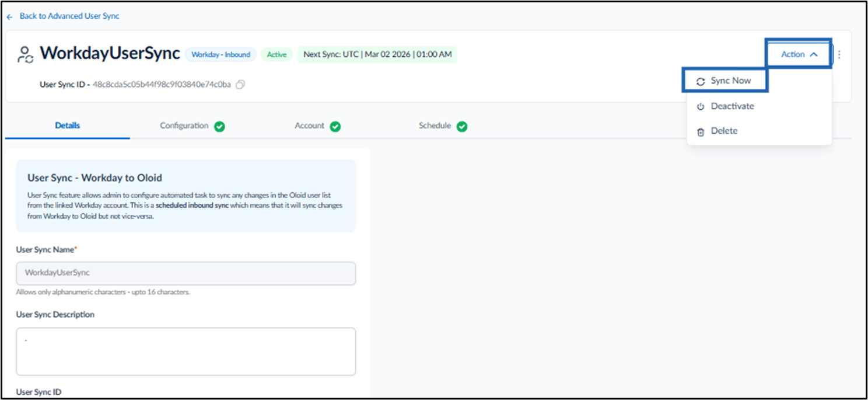
Task: Click the user sync icon beside WorkdayUserSync title
Action: pos(26,54)
